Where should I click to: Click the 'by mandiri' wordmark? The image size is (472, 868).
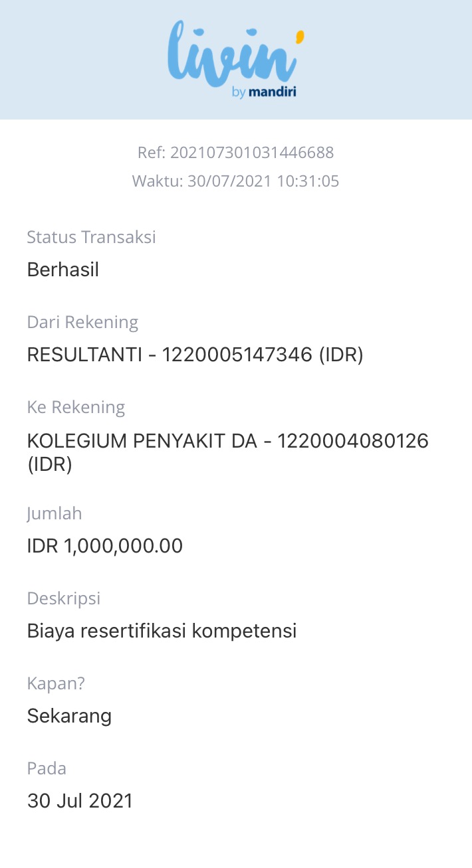(x=264, y=93)
